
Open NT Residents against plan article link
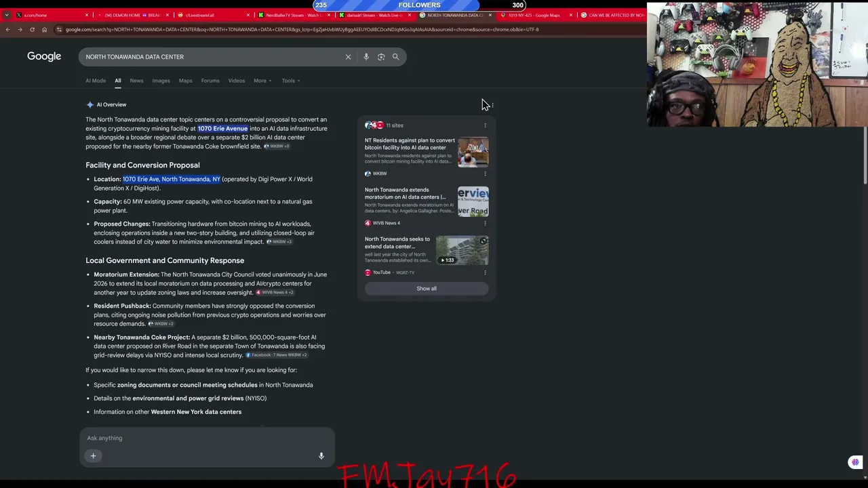pyautogui.click(x=410, y=144)
